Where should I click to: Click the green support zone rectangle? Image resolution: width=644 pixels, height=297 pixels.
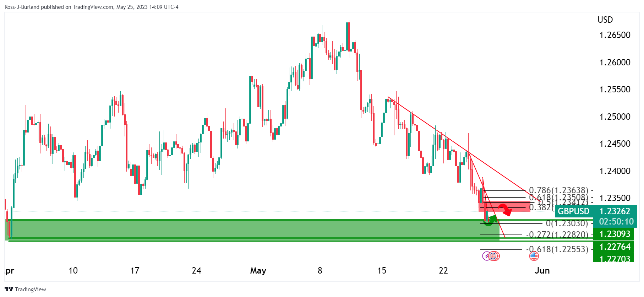(x=249, y=229)
